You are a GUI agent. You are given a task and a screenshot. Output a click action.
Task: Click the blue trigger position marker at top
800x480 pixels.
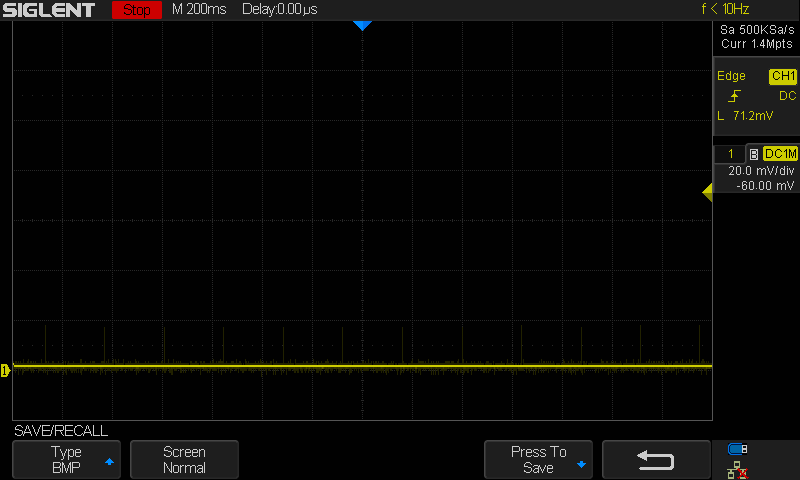pos(362,26)
